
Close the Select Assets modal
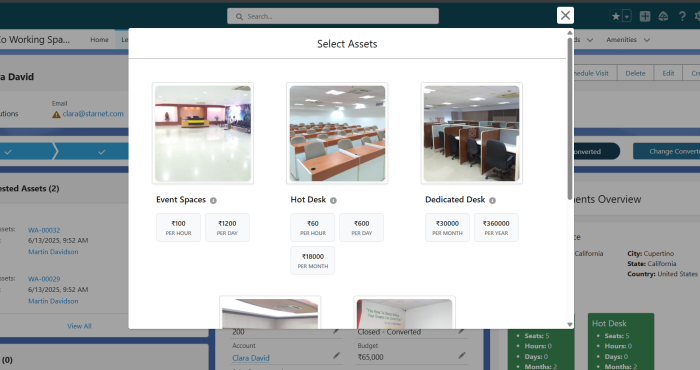(565, 16)
